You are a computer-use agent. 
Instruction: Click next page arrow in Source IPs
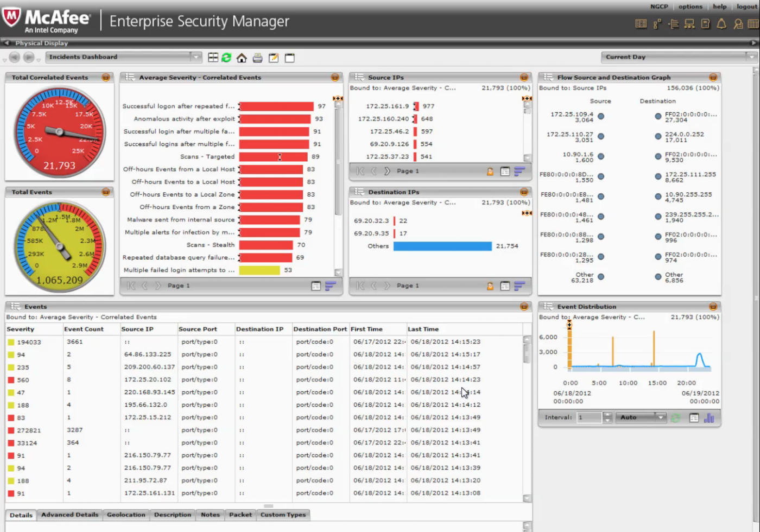(x=387, y=172)
